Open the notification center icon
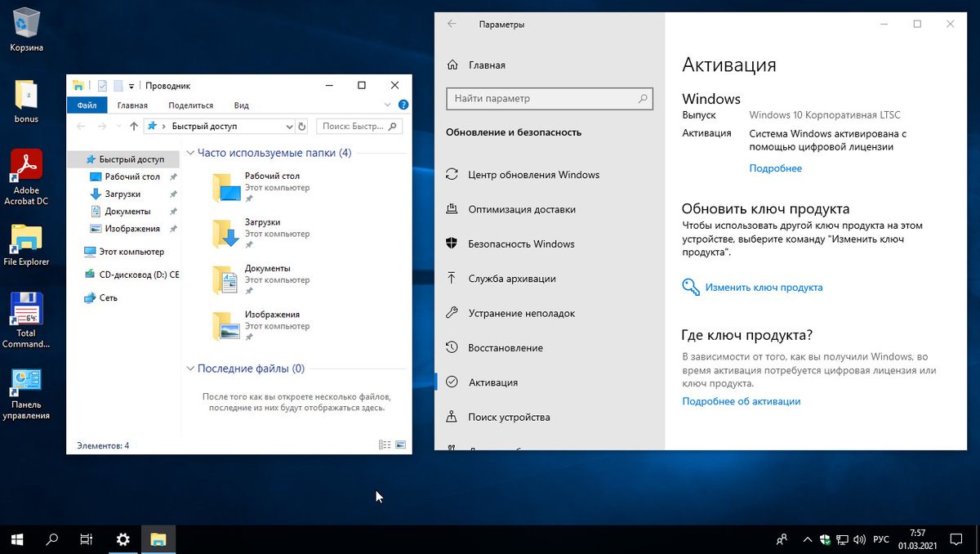Screen dimensions: 980x554 (x=955, y=539)
